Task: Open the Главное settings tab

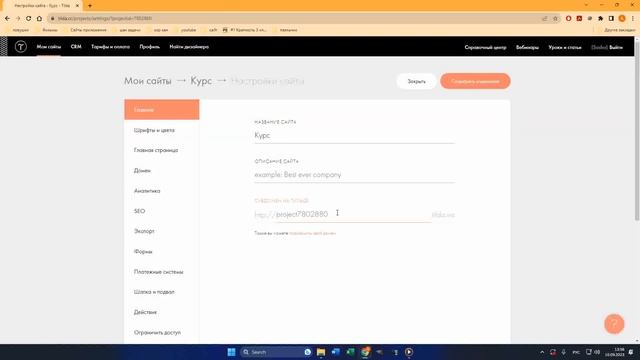Action: tap(162, 109)
